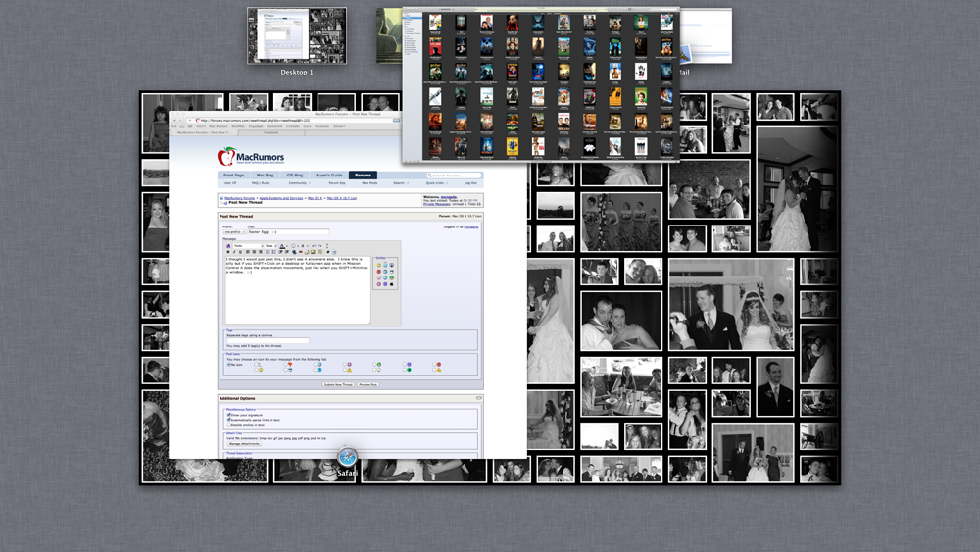
Task: Insert an unordered list in the message
Action: pos(273,252)
